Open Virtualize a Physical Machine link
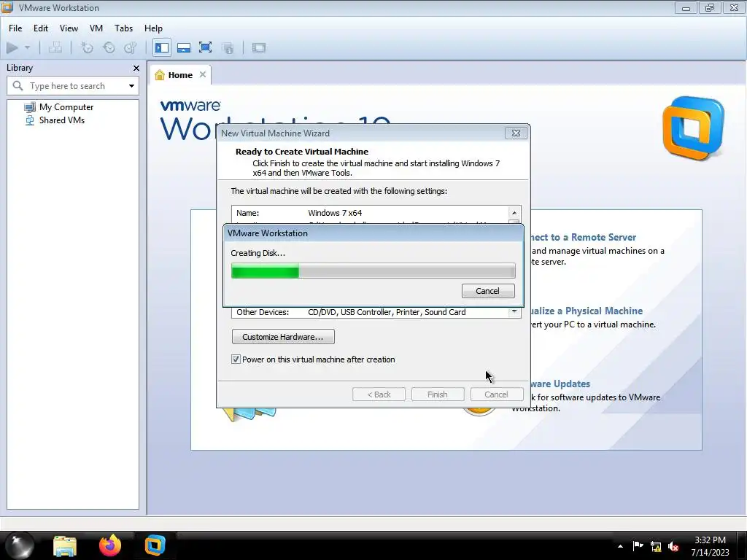The image size is (747, 560). click(587, 311)
